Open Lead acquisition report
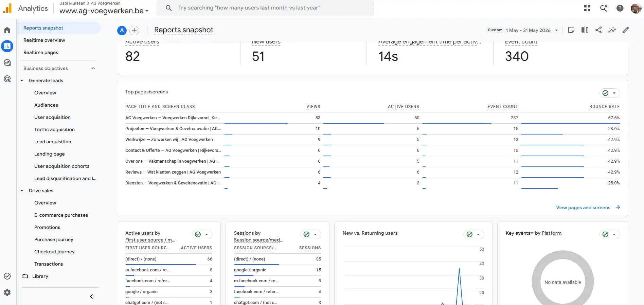Viewport: 644px width, 305px height. pos(53,142)
